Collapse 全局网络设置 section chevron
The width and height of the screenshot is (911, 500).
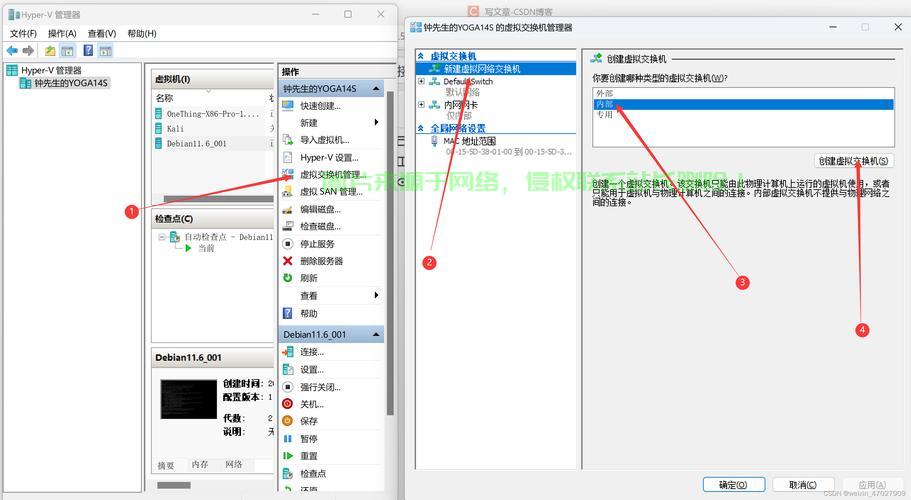click(x=421, y=128)
